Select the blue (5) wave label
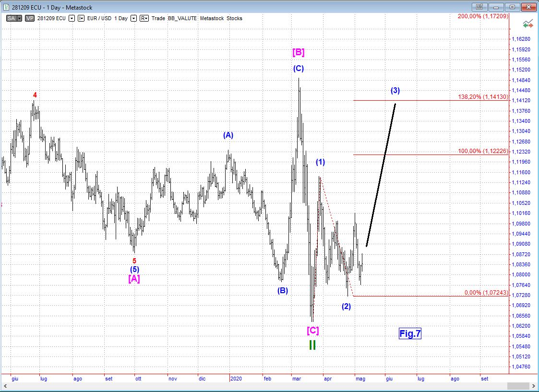This screenshot has height=392, width=539. click(134, 270)
